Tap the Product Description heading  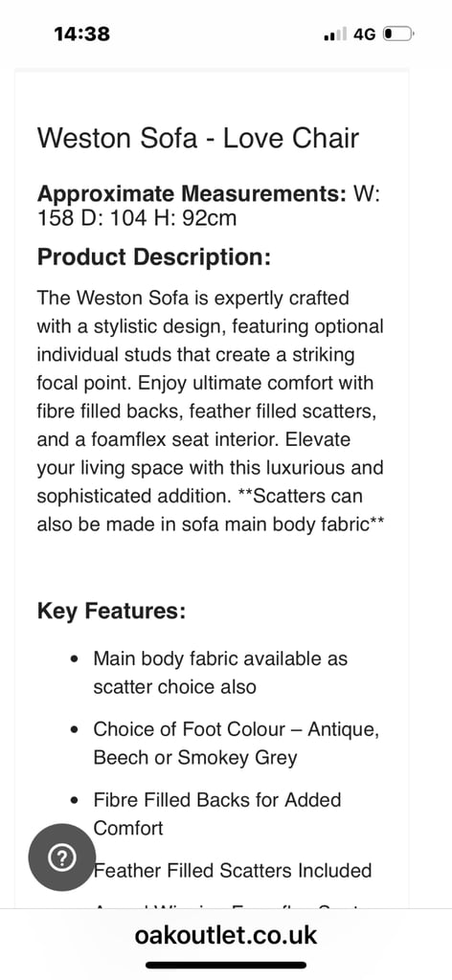pos(154,256)
